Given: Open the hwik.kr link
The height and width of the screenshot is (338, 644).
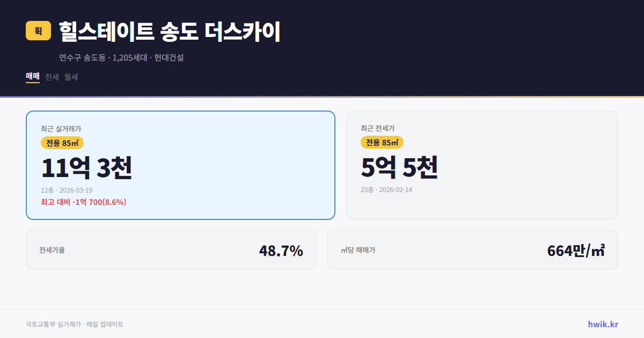Looking at the screenshot, I should click(x=602, y=324).
